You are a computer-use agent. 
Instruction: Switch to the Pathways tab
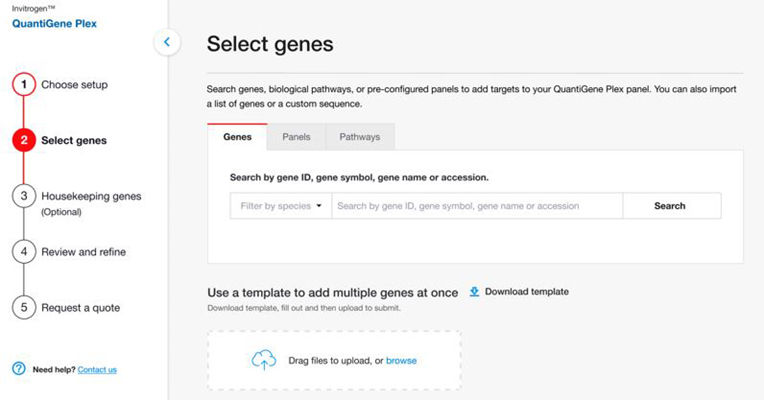pos(360,136)
